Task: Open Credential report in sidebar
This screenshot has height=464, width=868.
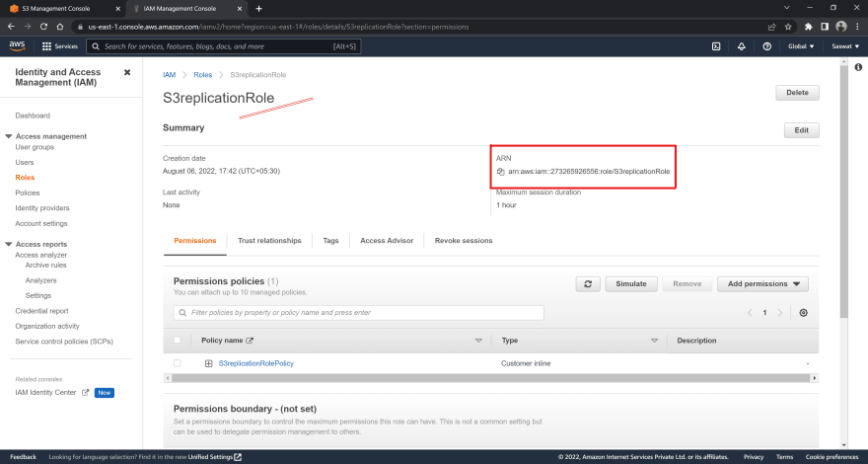Action: 41,311
